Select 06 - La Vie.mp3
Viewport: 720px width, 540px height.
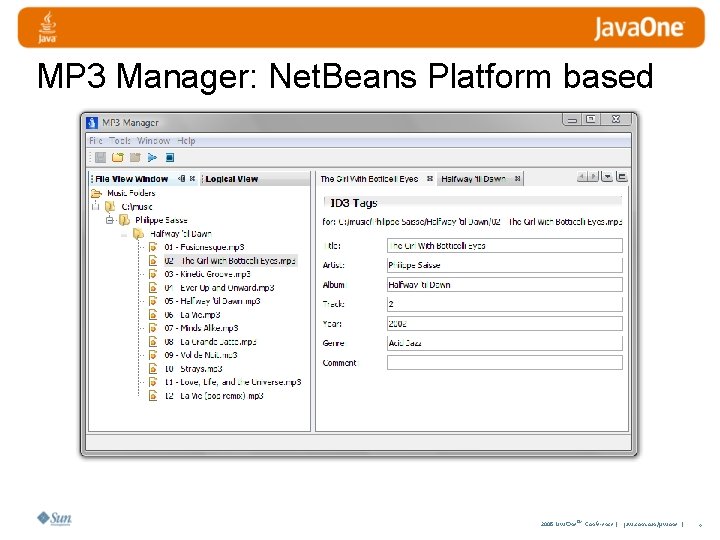coord(192,315)
